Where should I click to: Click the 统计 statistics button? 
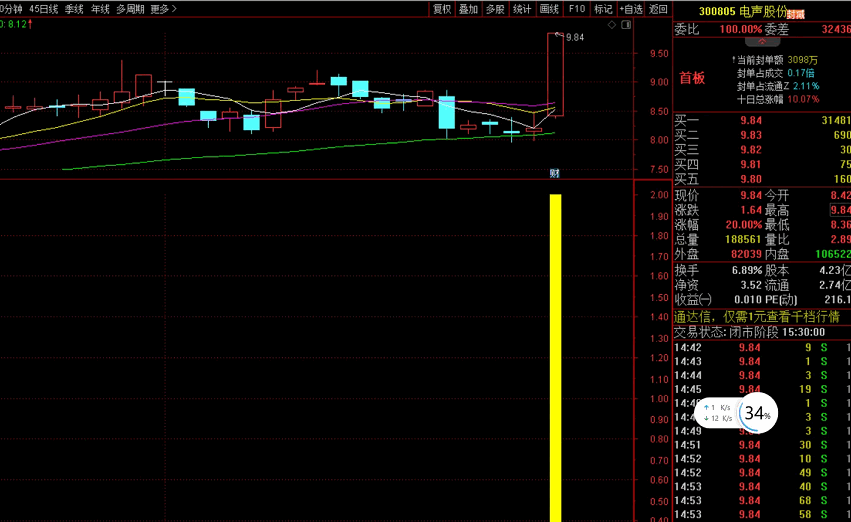click(x=522, y=9)
